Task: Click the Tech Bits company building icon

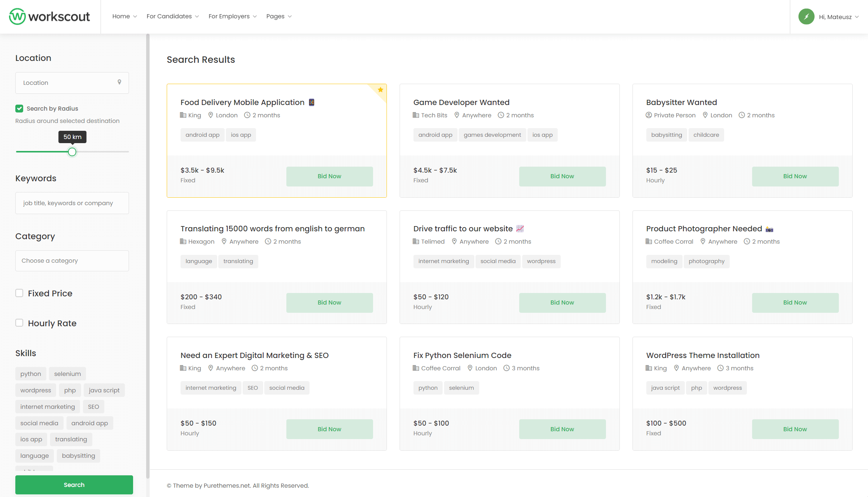Action: 416,115
